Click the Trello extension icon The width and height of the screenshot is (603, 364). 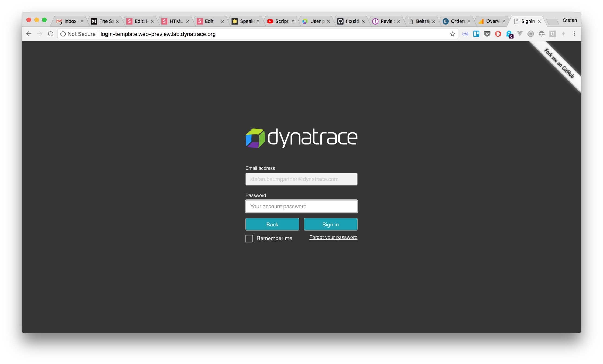pos(476,34)
